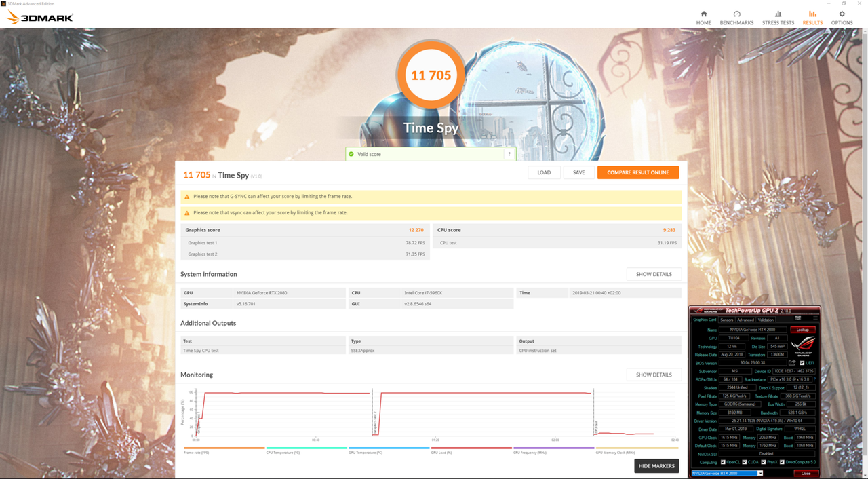This screenshot has height=479, width=868.
Task: Click the GPU-Z BIOS export share icon
Action: (x=792, y=363)
